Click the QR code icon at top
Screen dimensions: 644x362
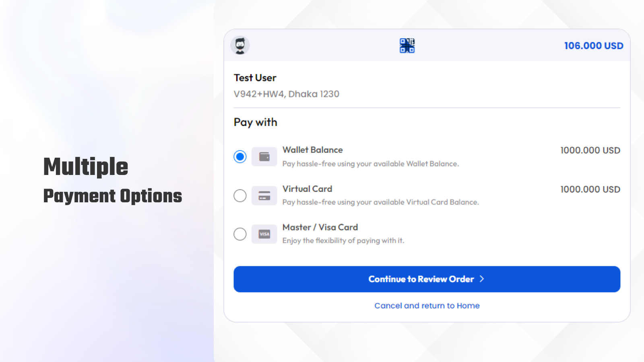(407, 45)
